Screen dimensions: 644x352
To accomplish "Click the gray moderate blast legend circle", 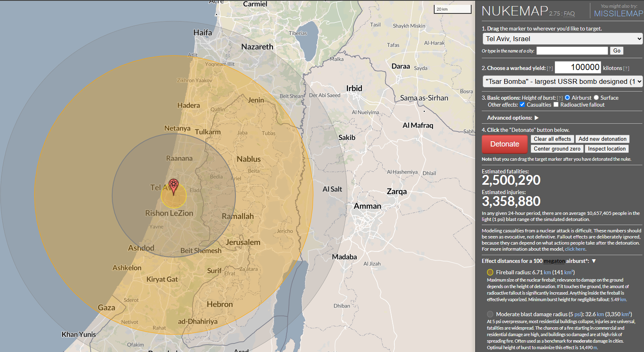I will [490, 314].
